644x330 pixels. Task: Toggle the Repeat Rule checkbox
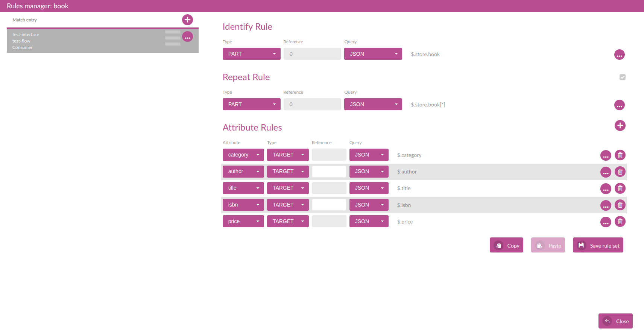623,77
